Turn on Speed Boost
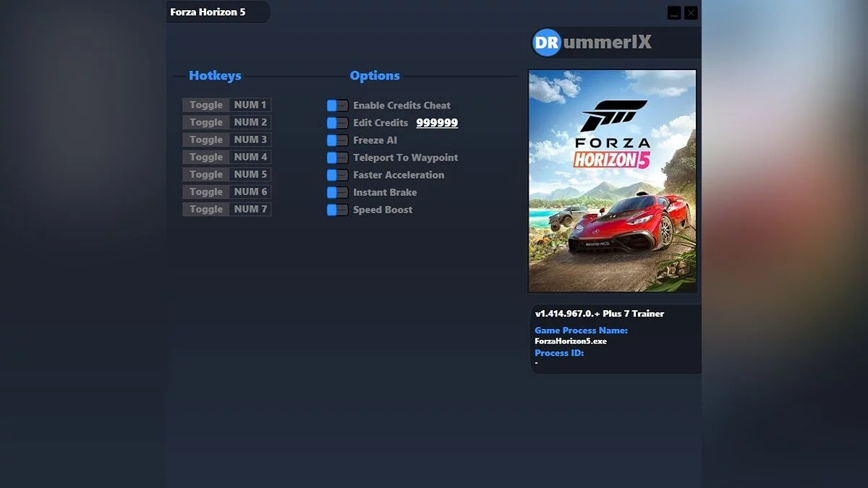 click(337, 209)
